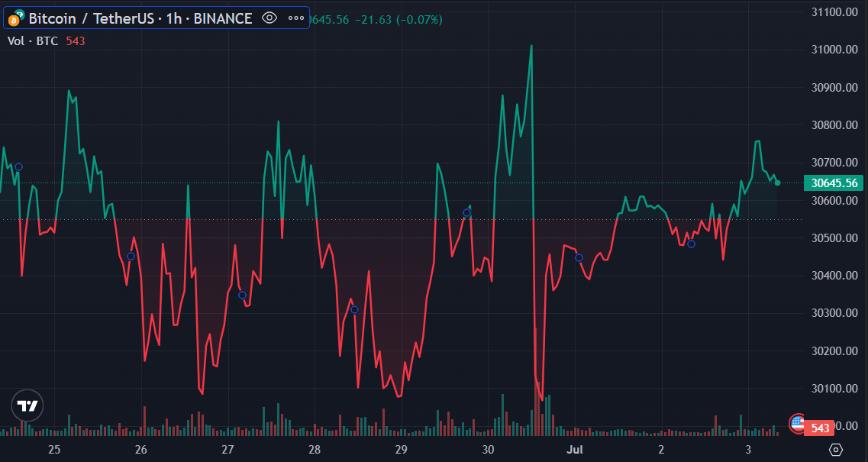This screenshot has height=462, width=868.
Task: Click the BINANCE exchange label
Action: pos(221,18)
